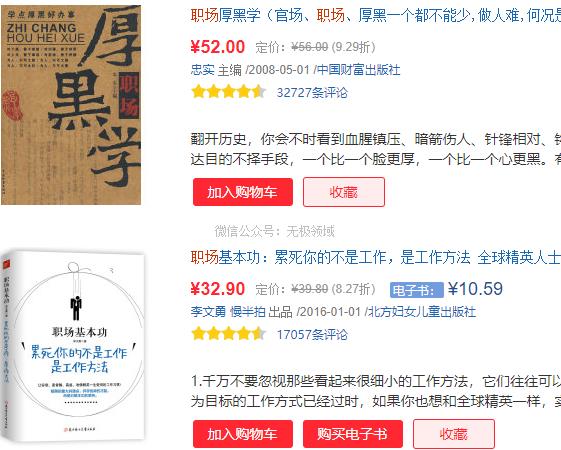This screenshot has width=561, height=450.
Task: Open the 职场基本功 book cover thumbnail
Action: pyautogui.click(x=73, y=346)
